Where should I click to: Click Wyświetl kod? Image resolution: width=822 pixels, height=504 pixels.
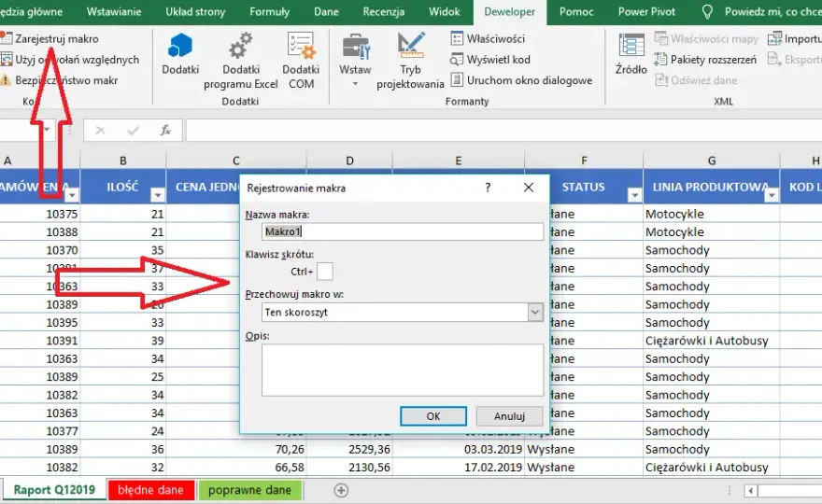click(490, 60)
